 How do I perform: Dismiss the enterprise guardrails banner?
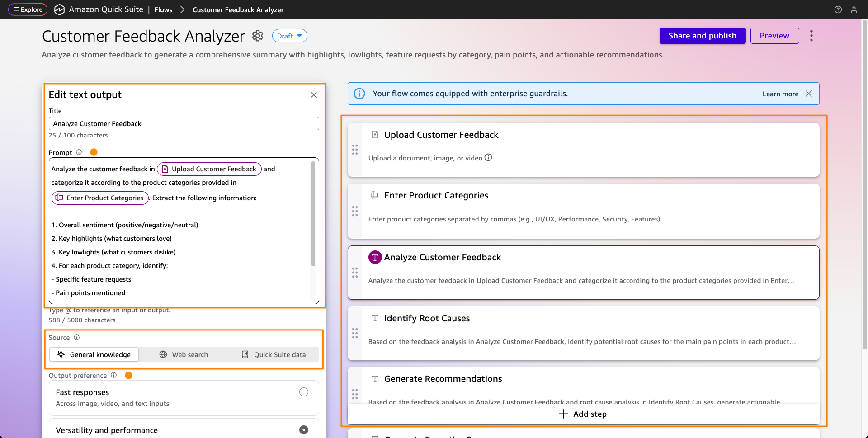[809, 94]
